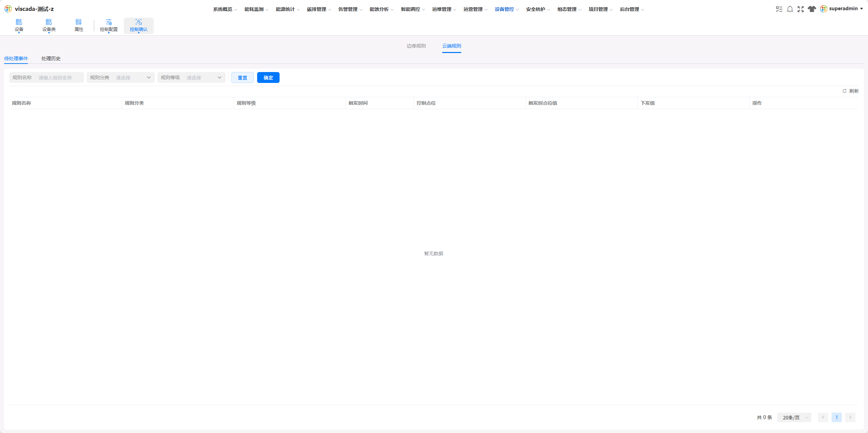Open the 能效分析 menu
868x433 pixels.
[382, 9]
